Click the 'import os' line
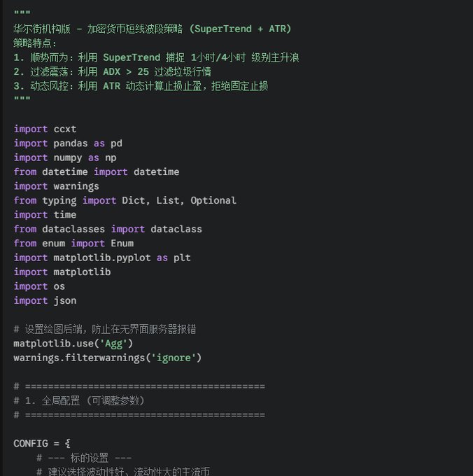 click(x=39, y=286)
